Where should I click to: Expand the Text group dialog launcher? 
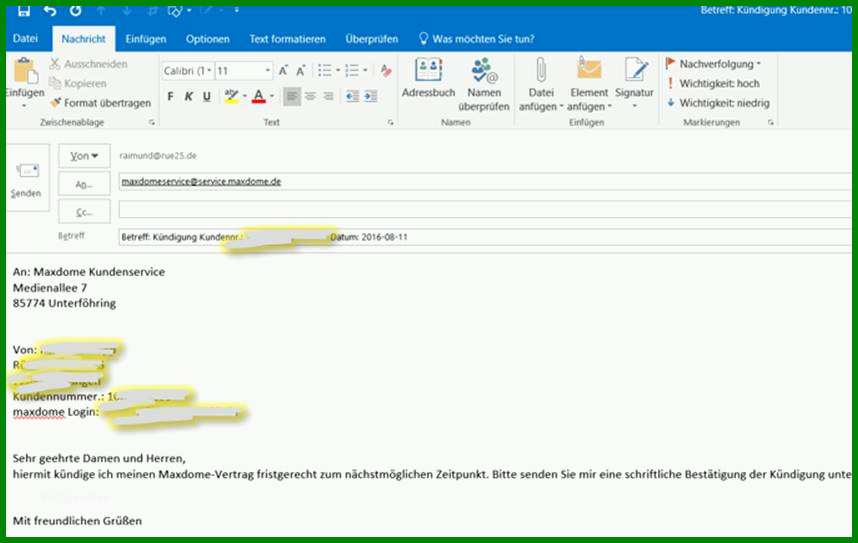coord(390,123)
